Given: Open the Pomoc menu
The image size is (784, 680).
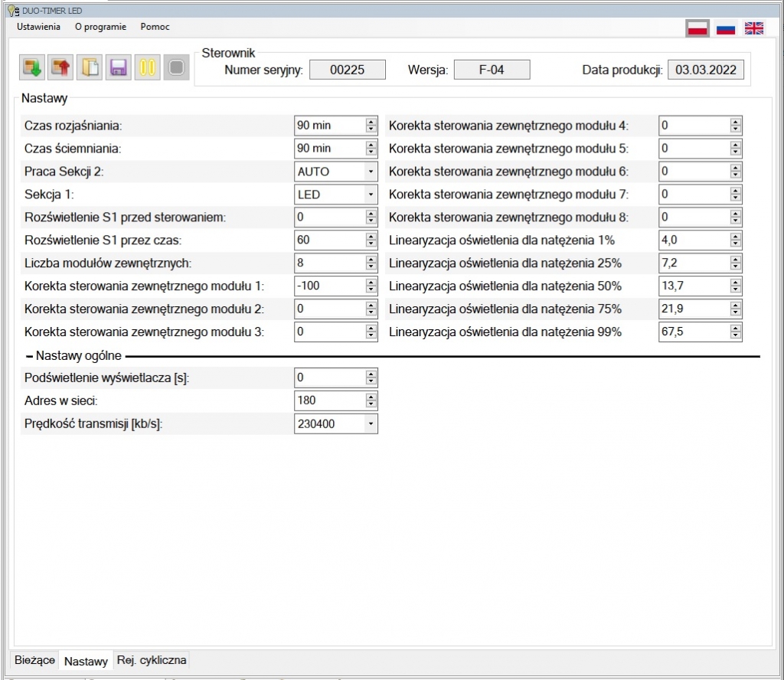Looking at the screenshot, I should click(155, 27).
